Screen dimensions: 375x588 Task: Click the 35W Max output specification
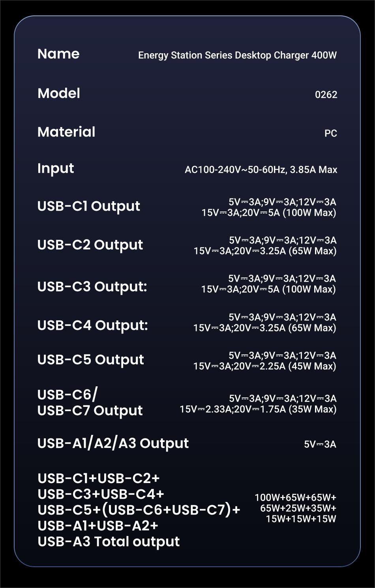258,404
